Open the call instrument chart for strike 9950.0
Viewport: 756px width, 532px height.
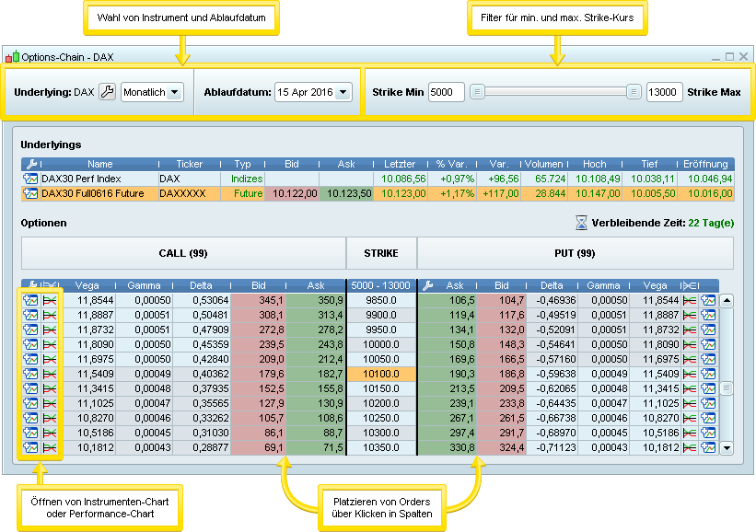tap(30, 330)
